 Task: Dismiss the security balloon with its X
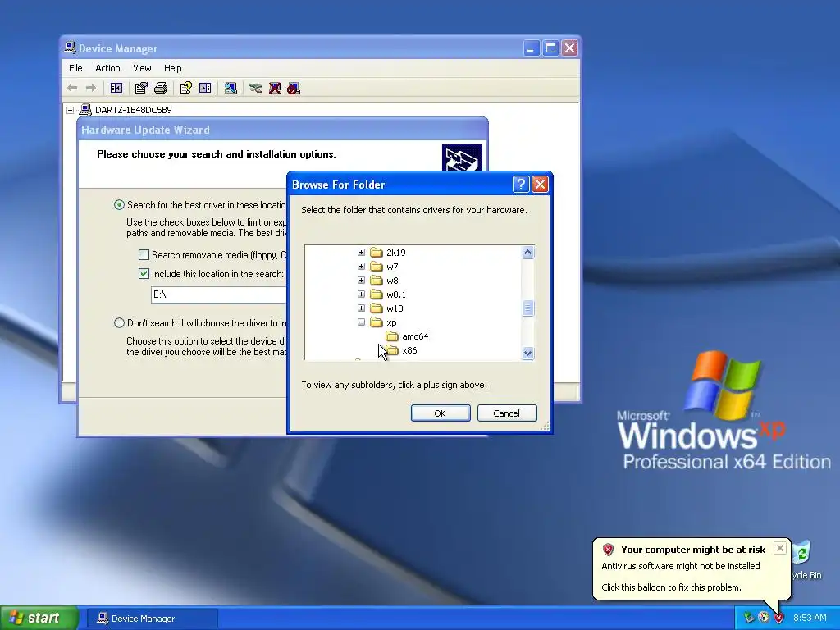click(x=780, y=548)
